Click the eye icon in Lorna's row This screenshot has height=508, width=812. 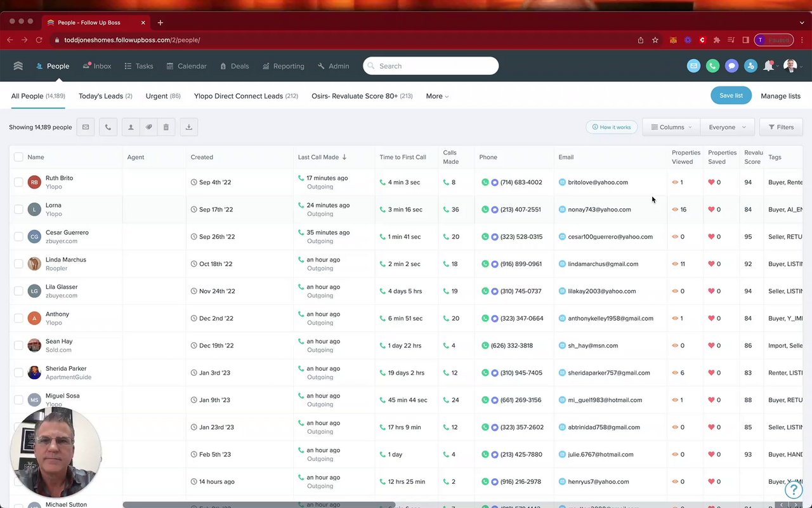[x=675, y=210]
